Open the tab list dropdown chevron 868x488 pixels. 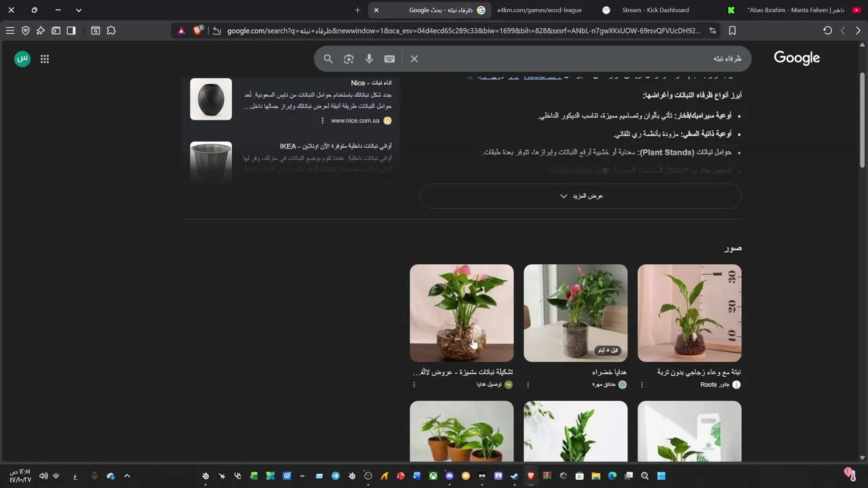(x=79, y=10)
